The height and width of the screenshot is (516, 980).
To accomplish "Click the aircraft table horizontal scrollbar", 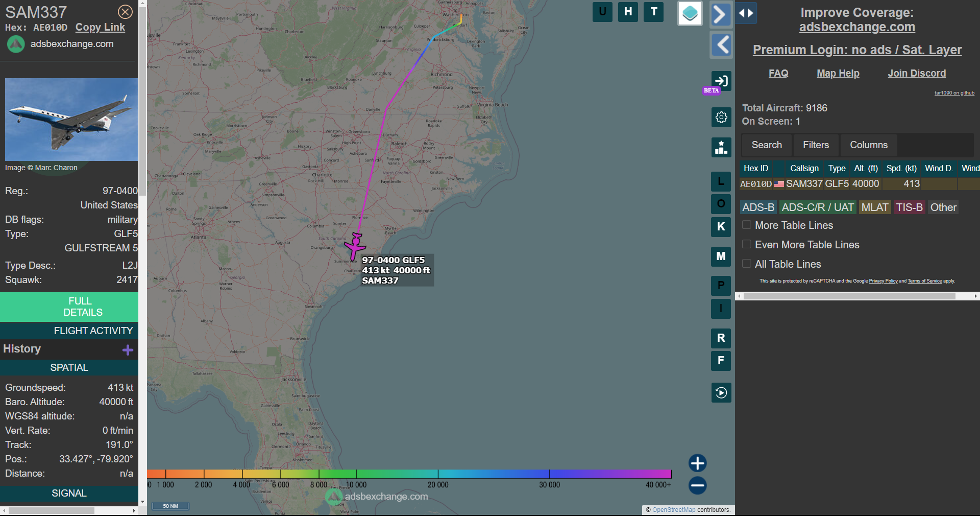I will tap(849, 296).
